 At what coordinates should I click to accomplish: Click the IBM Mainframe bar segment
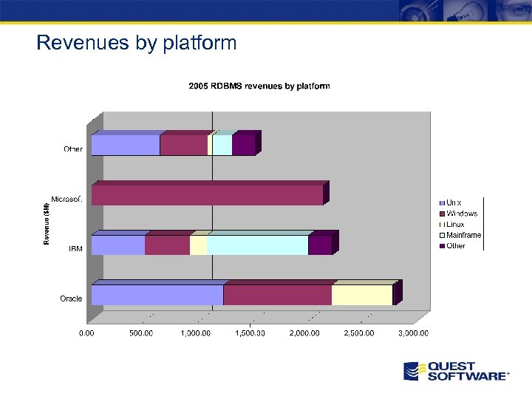[x=258, y=245]
